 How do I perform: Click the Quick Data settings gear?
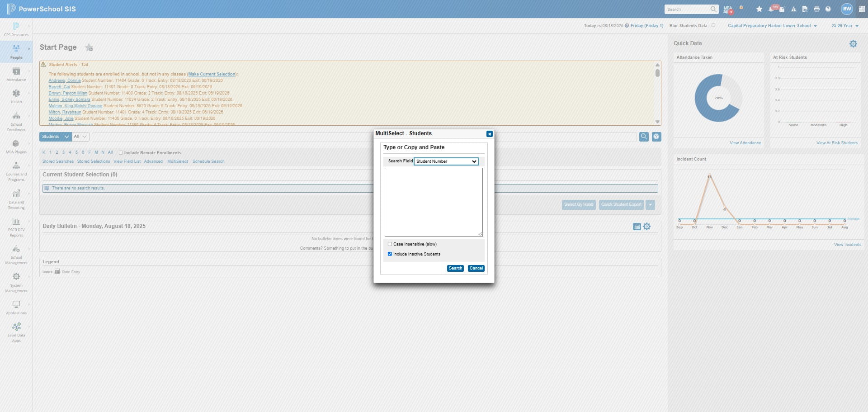[x=853, y=43]
